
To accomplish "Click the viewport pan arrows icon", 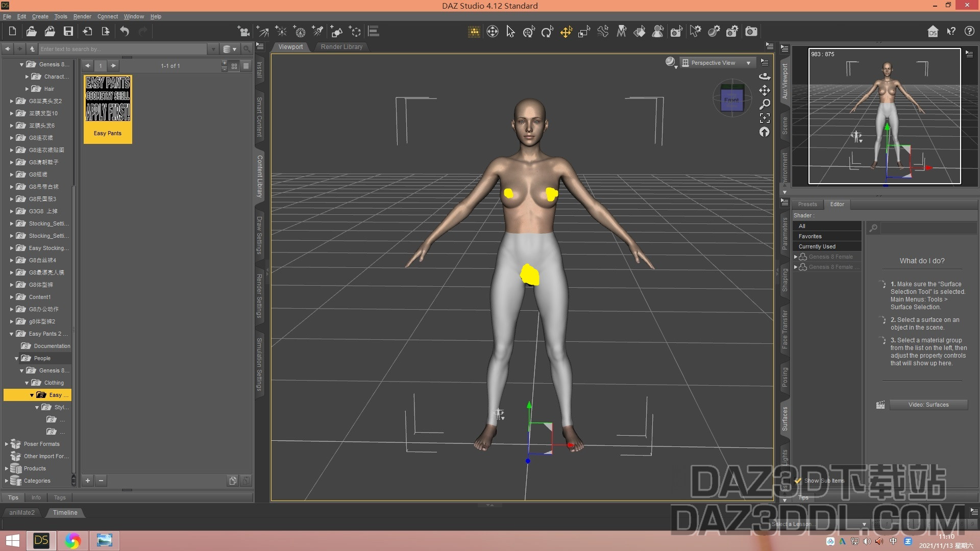I will [764, 90].
